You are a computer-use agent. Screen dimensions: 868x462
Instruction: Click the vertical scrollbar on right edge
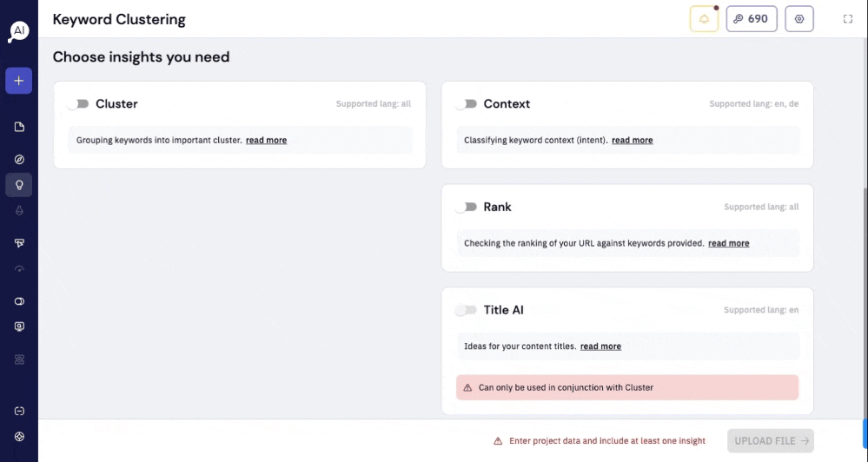coord(865,304)
